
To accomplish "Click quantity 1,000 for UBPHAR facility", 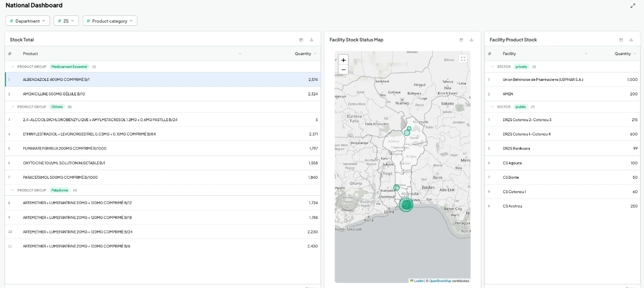I will tap(632, 79).
